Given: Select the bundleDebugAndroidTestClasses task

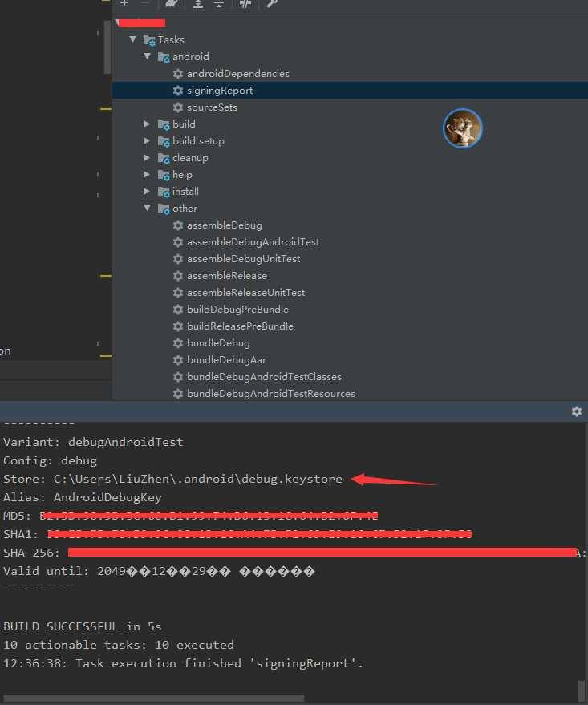Looking at the screenshot, I should point(264,377).
